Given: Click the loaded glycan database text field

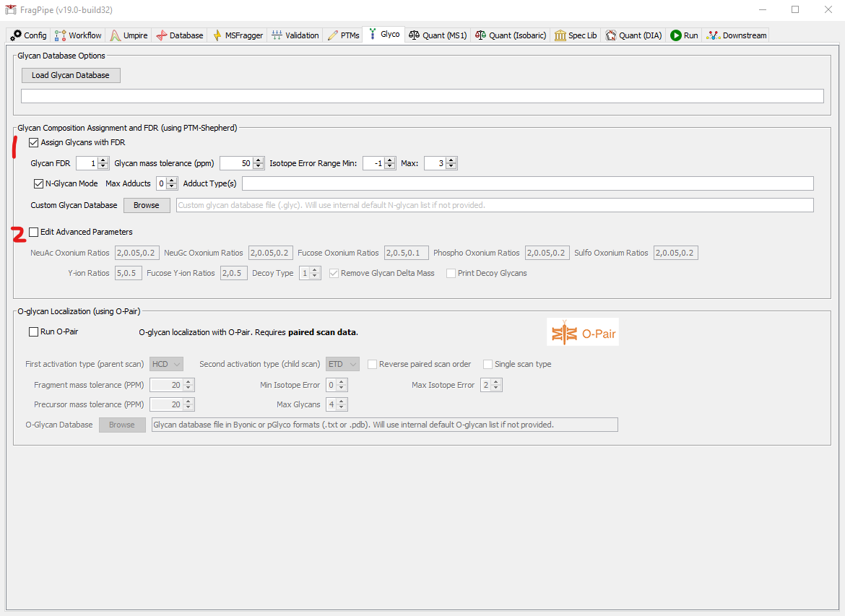Looking at the screenshot, I should tap(422, 96).
